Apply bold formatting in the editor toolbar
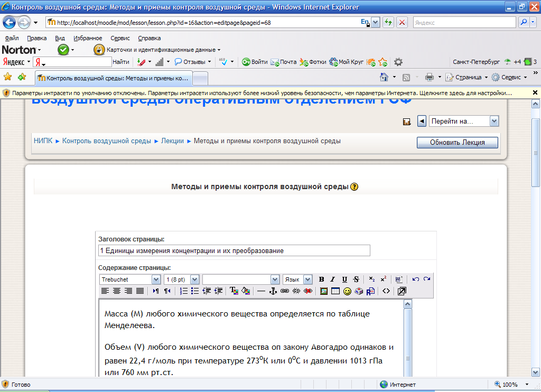This screenshot has height=392, width=541. (321, 279)
